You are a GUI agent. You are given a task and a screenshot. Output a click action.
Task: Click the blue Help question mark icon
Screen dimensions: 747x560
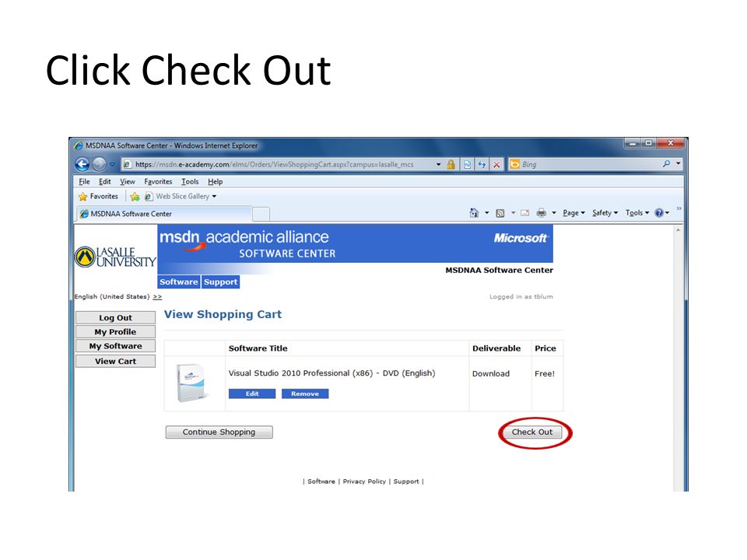(x=659, y=213)
